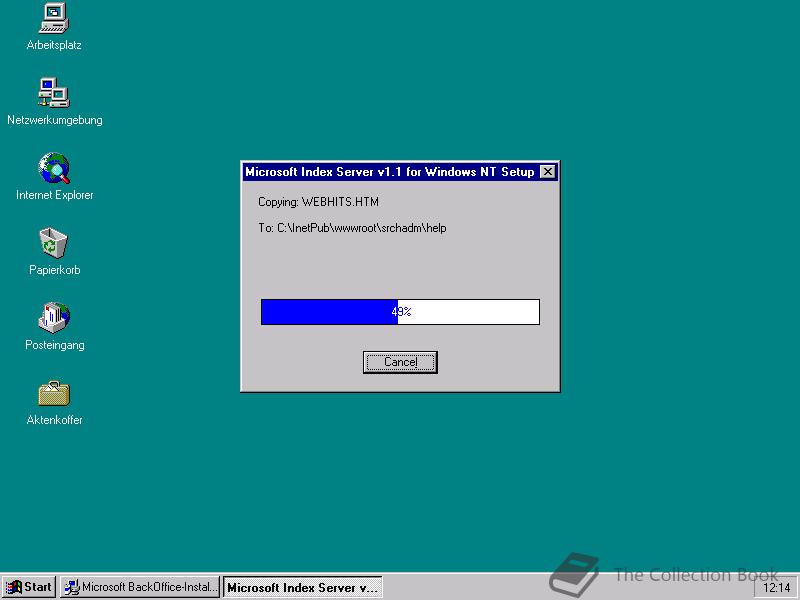This screenshot has width=800, height=600.
Task: Click the 12:14 taskbar clock
Action: (776, 588)
